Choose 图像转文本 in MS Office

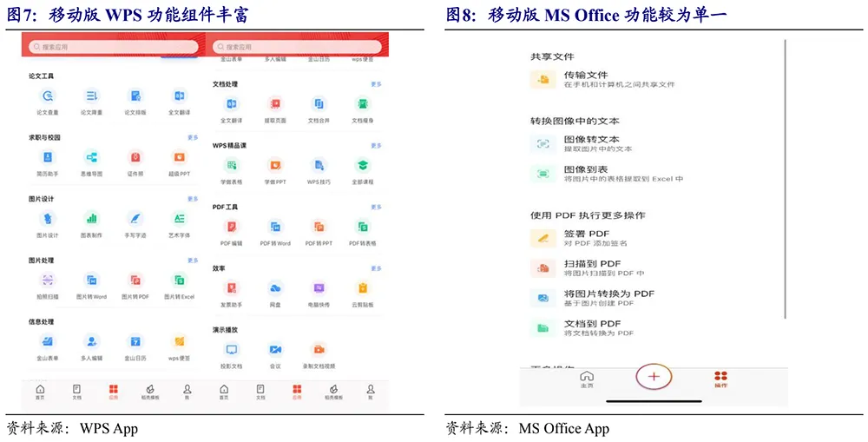coord(582,144)
